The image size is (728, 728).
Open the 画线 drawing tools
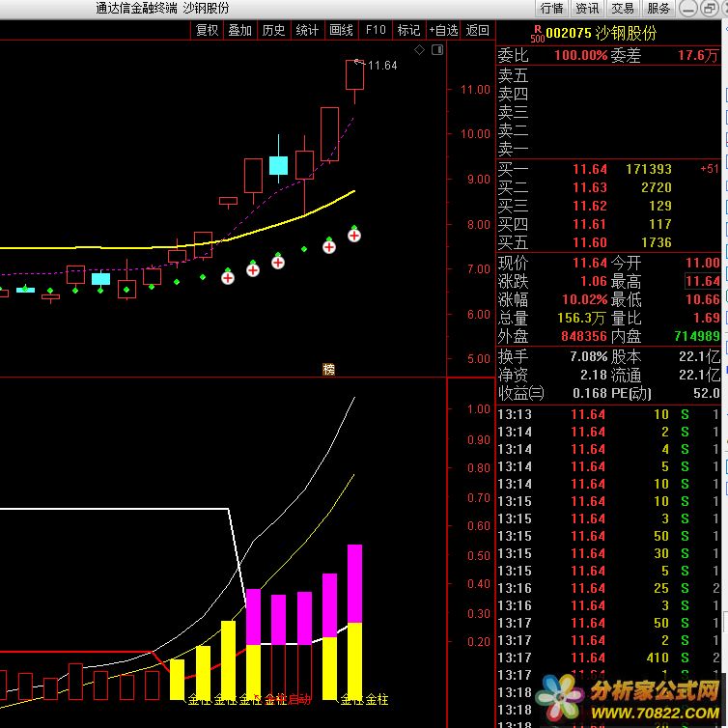(x=341, y=30)
